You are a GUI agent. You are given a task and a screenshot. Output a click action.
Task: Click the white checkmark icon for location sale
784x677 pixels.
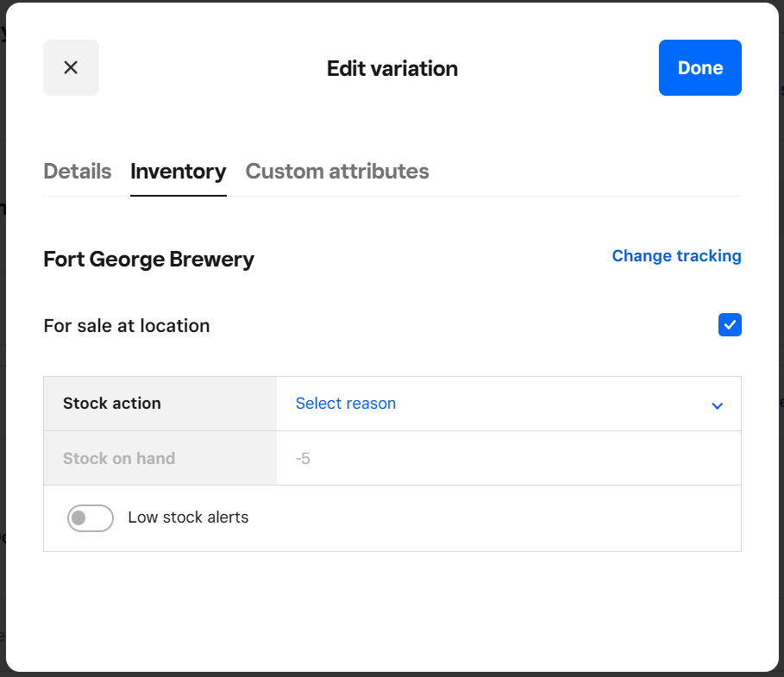tap(730, 325)
